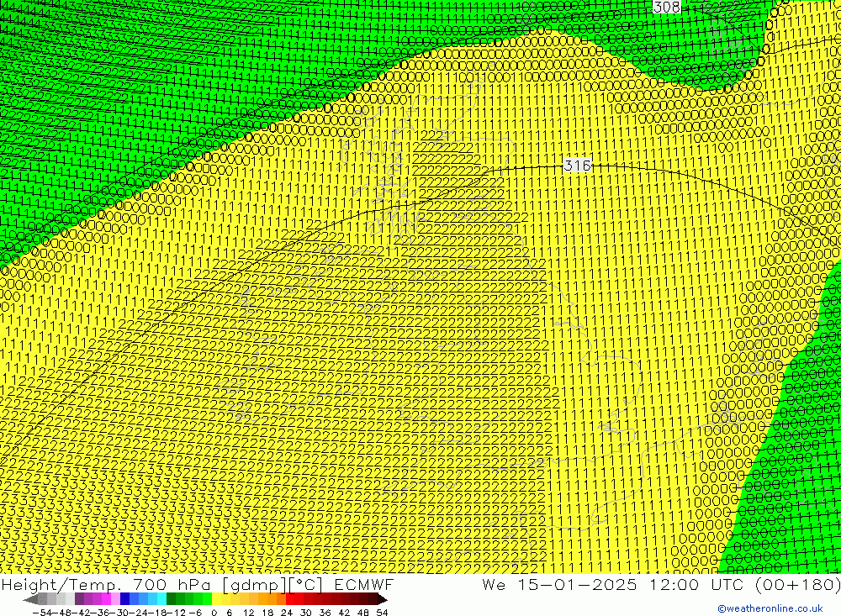Click the 316 contour label

click(577, 165)
